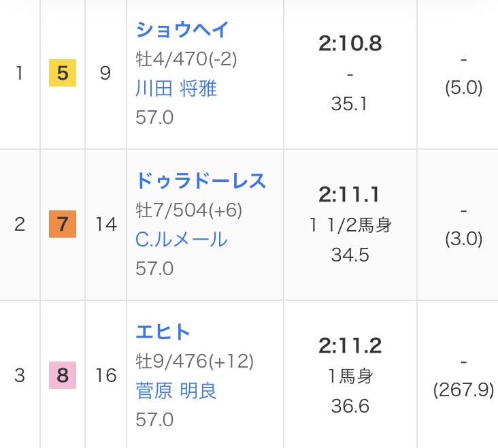Open horse ショウヘイ profile link
The width and height of the screenshot is (498, 448).
point(182,29)
